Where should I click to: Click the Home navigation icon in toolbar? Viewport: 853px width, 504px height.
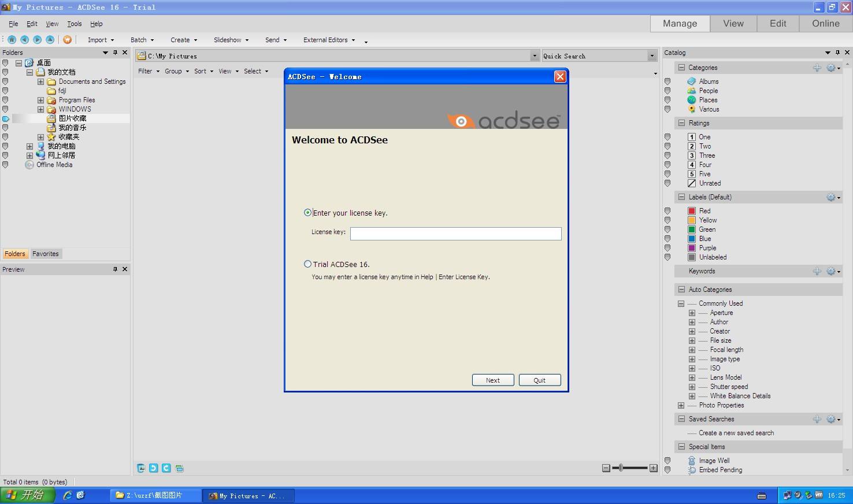12,40
